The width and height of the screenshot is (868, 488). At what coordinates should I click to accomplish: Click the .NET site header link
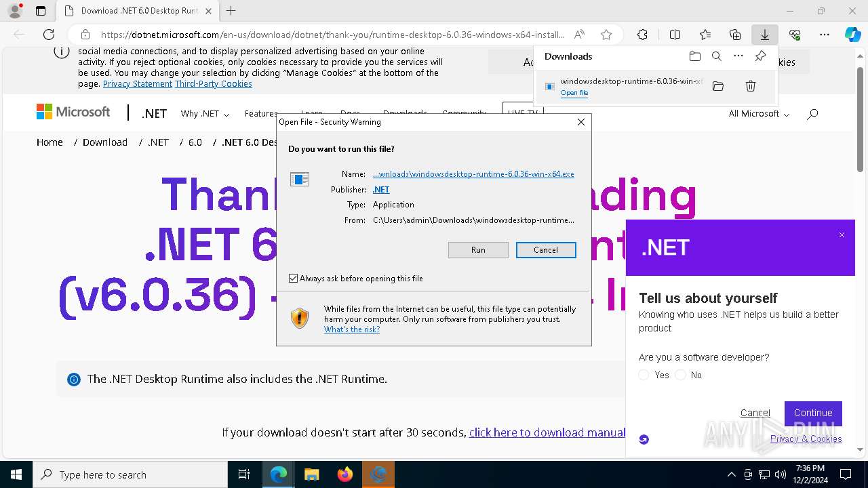tap(154, 114)
